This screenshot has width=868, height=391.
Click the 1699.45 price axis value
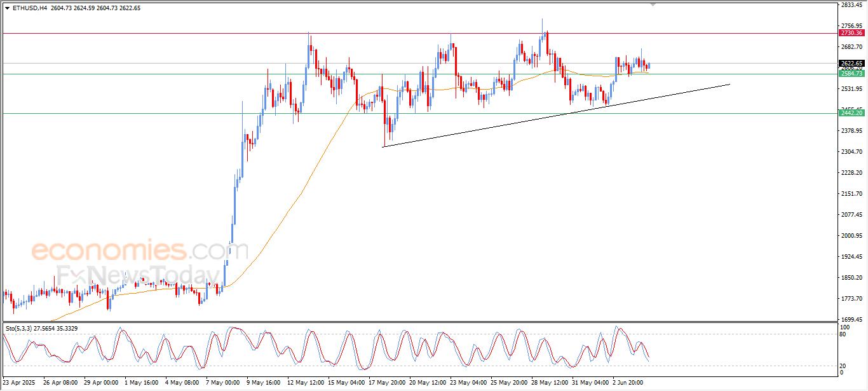(x=851, y=320)
